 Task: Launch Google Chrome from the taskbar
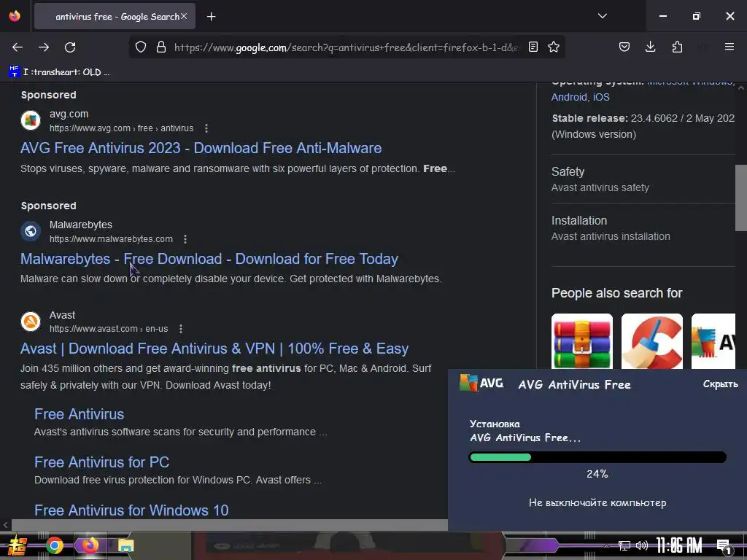54,545
